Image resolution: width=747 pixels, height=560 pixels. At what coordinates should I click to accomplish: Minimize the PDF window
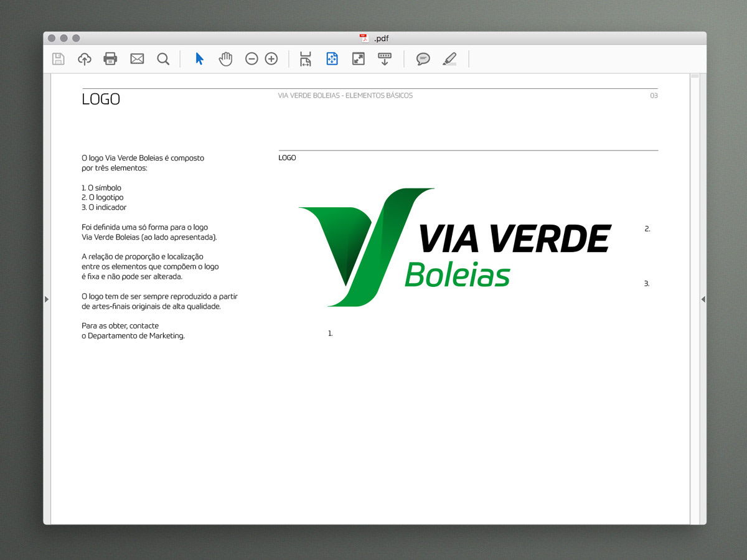point(63,38)
